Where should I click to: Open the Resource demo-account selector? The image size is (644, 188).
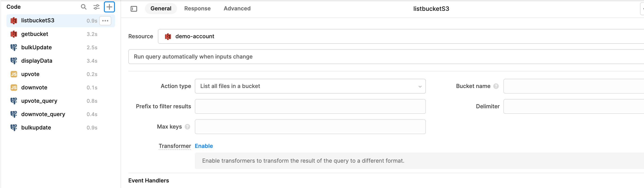[x=400, y=36]
